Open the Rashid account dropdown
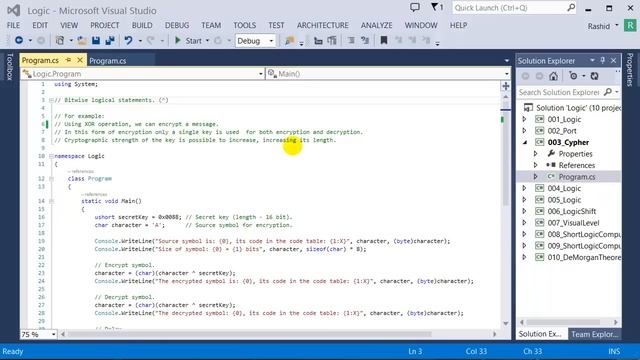Viewport: 640px width, 360px height. [x=603, y=26]
